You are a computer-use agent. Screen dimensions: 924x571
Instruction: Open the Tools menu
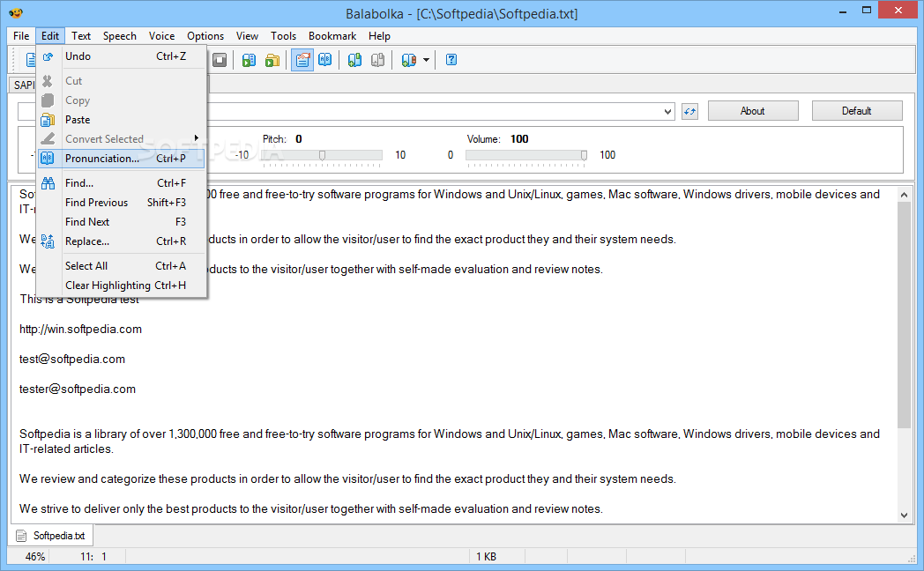click(x=283, y=36)
